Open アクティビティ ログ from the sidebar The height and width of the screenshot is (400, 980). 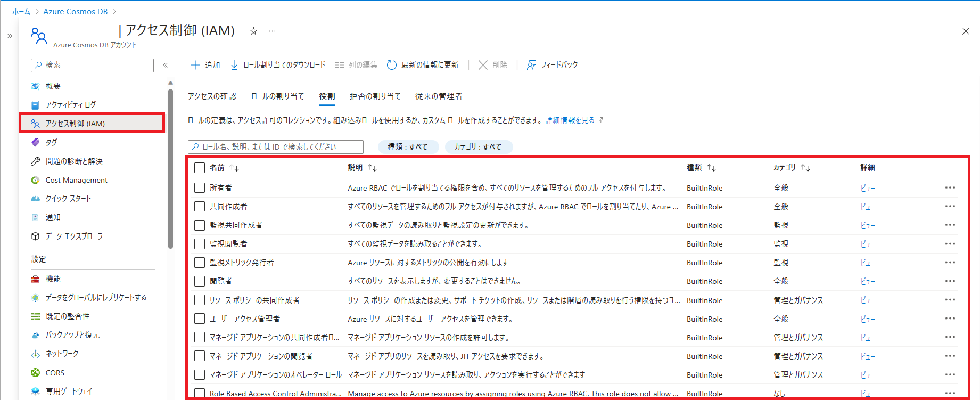(x=71, y=105)
